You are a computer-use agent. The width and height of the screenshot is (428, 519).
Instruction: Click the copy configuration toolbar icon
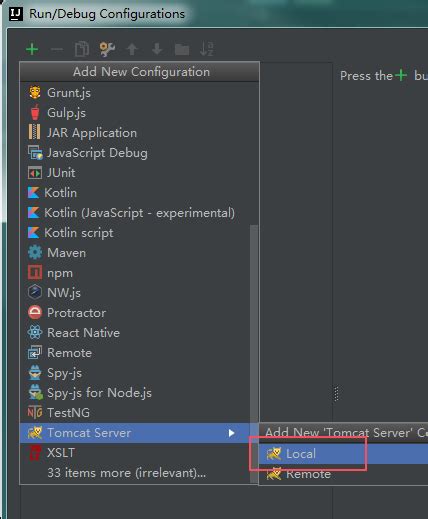pos(82,49)
